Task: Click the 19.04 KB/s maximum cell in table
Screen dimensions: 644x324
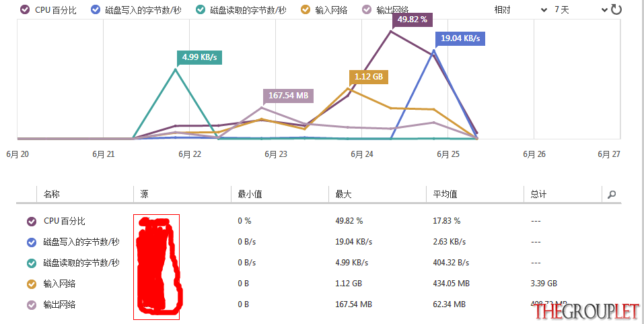Action: coord(353,242)
